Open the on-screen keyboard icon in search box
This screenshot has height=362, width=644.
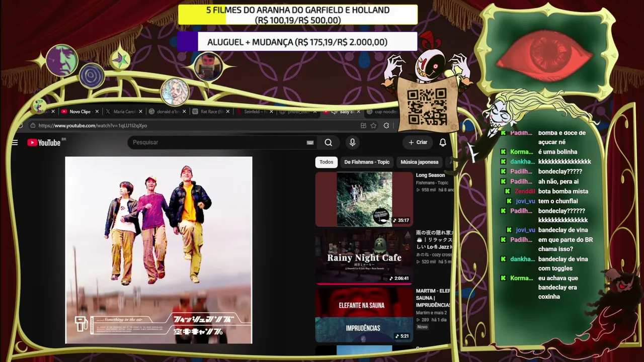coord(310,142)
